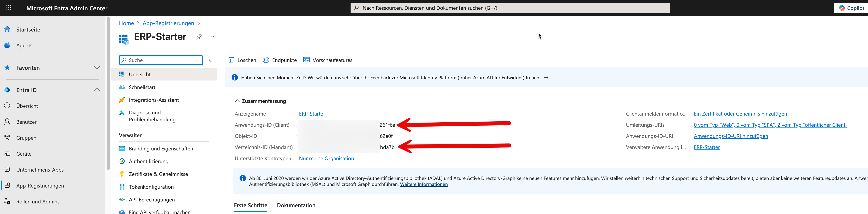Open Endpunkte globe icon
The image size is (868, 214).
266,60
